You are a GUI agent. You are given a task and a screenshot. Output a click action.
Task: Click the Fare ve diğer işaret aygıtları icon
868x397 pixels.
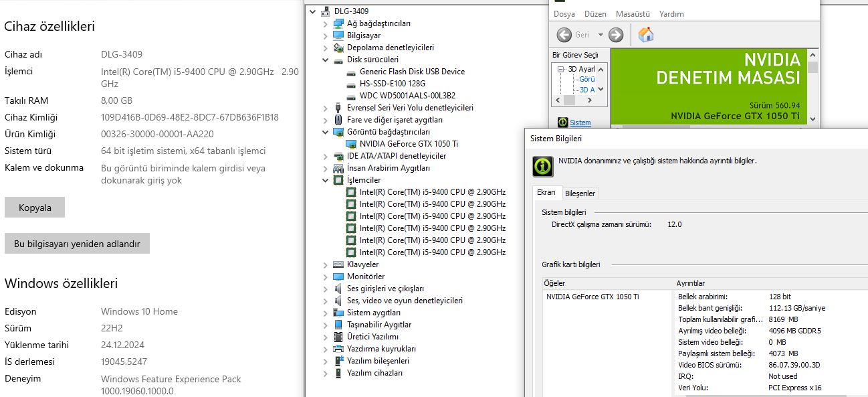tap(338, 120)
